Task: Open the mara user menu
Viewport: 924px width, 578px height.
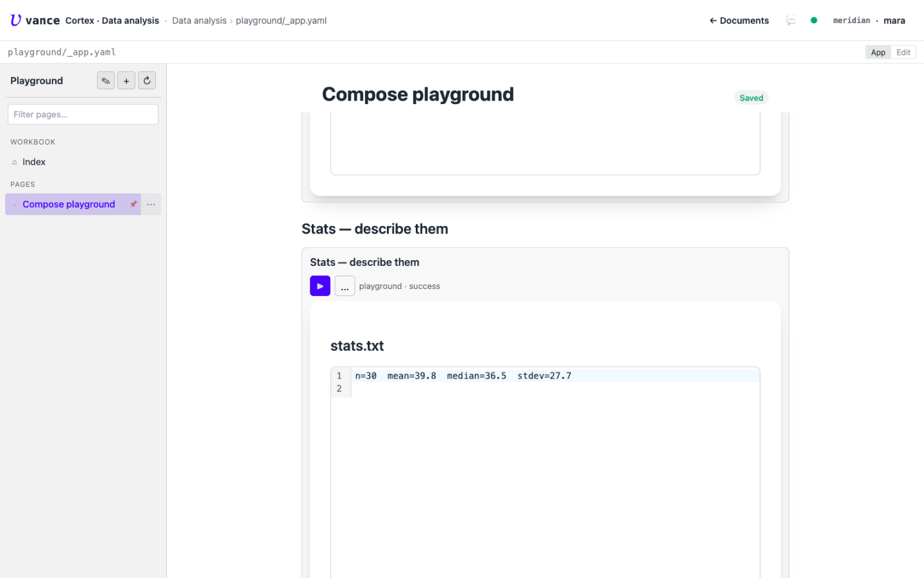Action: click(894, 20)
